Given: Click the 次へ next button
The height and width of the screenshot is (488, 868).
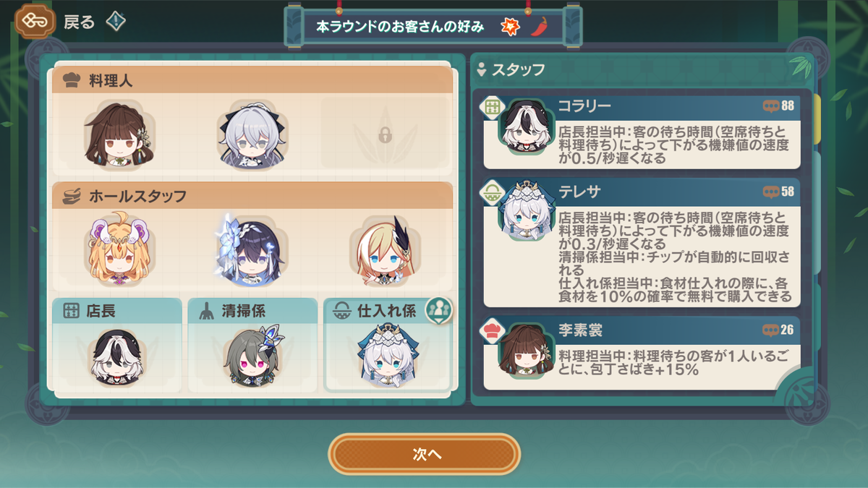Looking at the screenshot, I should (425, 455).
